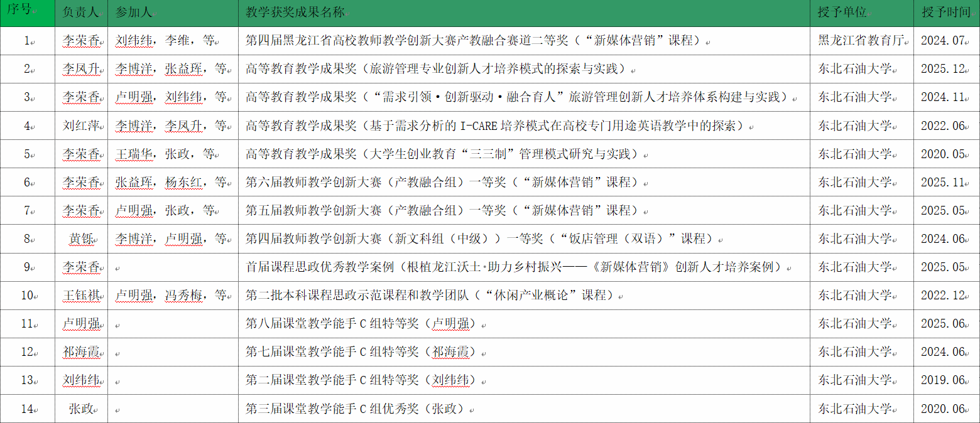
Task: Select the "教学获奖成果名称" header cell
Action: pos(294,13)
